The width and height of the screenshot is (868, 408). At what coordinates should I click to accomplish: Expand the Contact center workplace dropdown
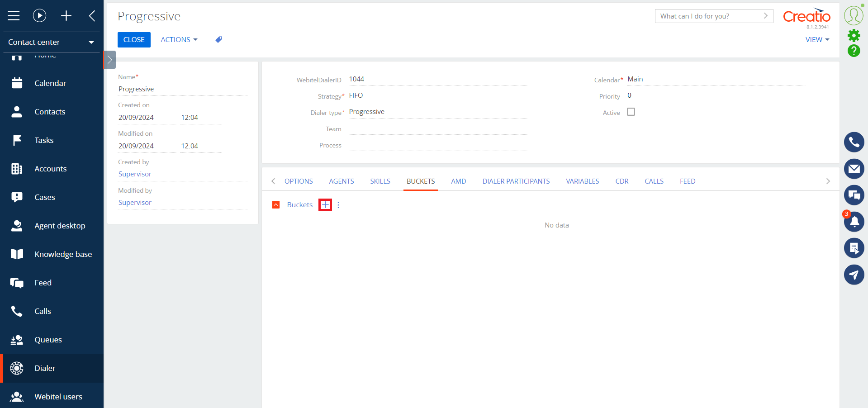[52, 42]
